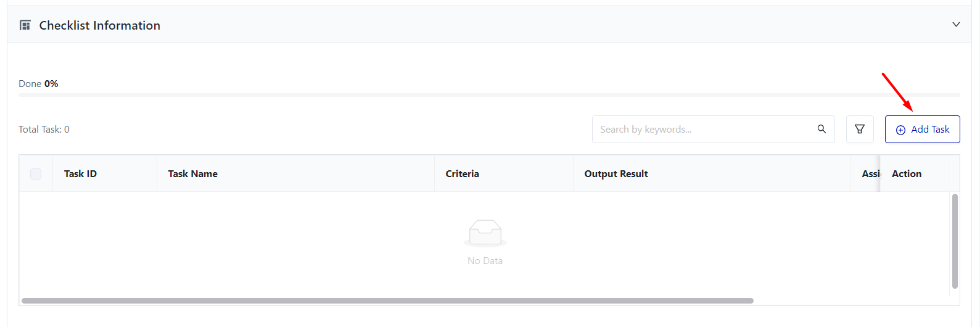Select the Criteria column header
This screenshot has height=327, width=980.
(x=462, y=174)
